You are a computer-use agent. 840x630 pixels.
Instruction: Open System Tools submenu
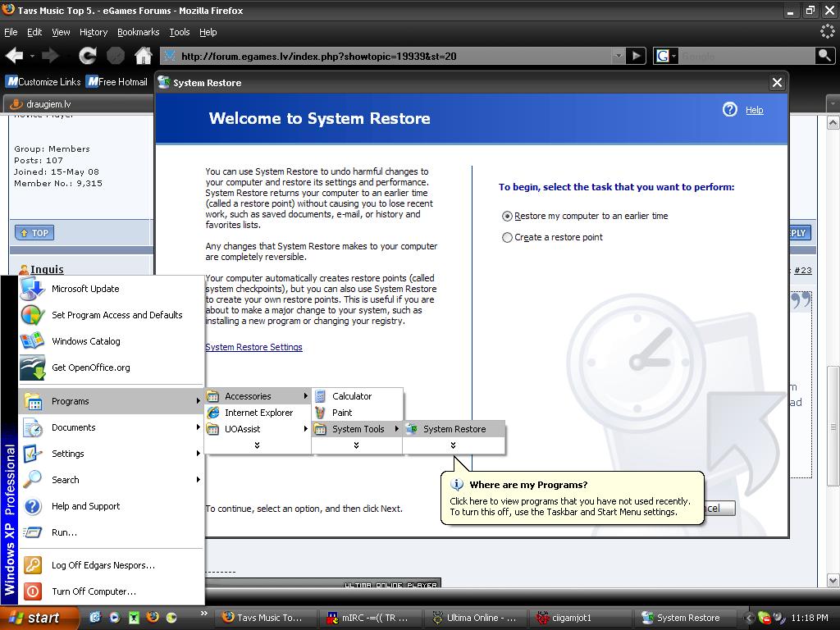[x=358, y=429]
